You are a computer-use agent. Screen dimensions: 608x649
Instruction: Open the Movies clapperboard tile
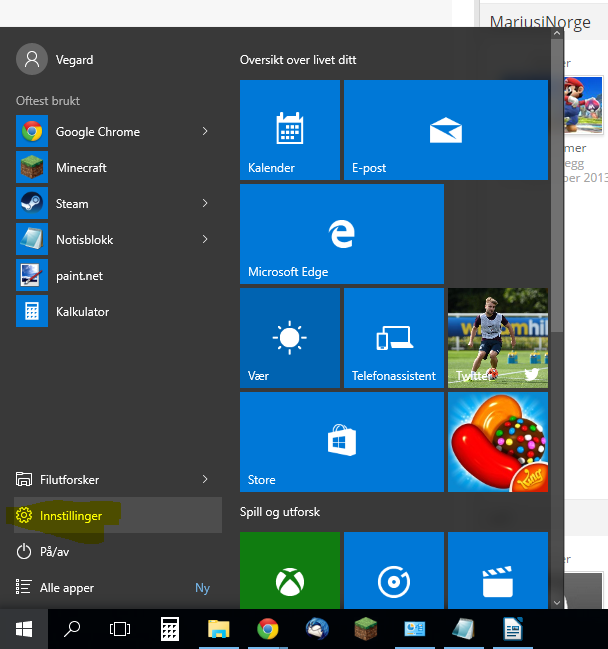498,570
